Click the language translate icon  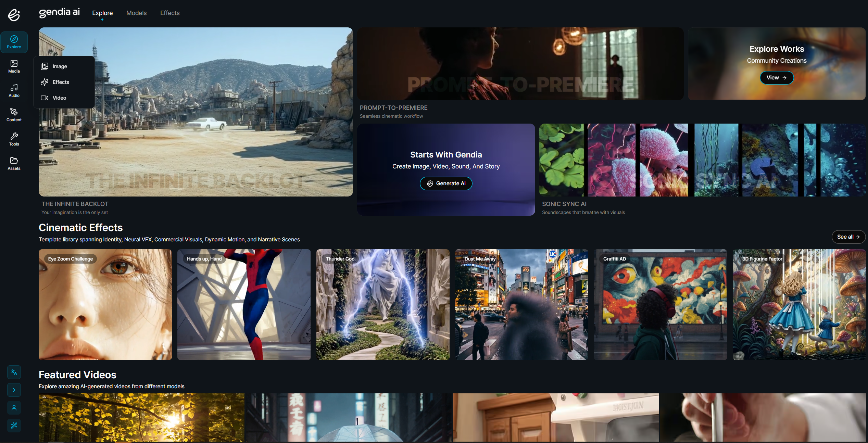[14, 372]
